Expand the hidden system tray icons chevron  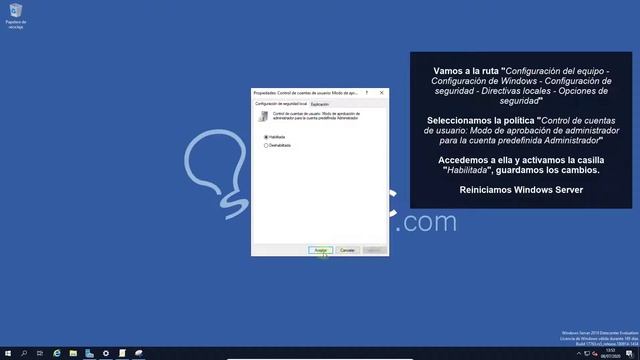(x=578, y=354)
